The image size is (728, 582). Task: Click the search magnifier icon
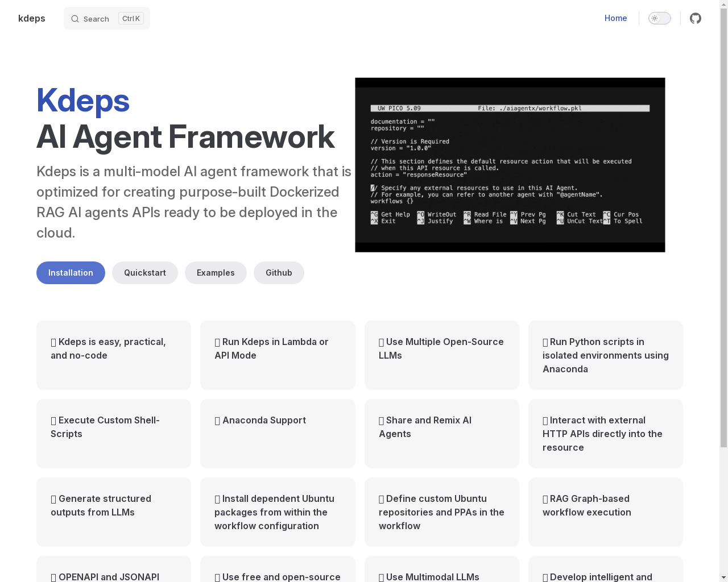coord(75,19)
